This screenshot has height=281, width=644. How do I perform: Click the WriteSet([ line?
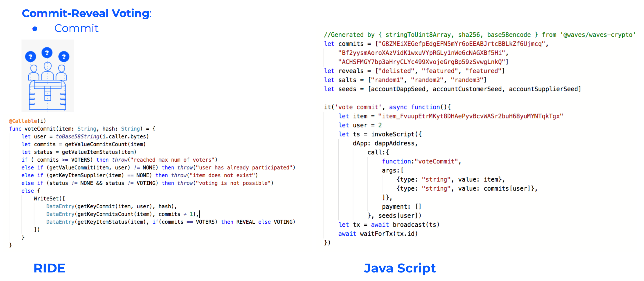(x=49, y=198)
